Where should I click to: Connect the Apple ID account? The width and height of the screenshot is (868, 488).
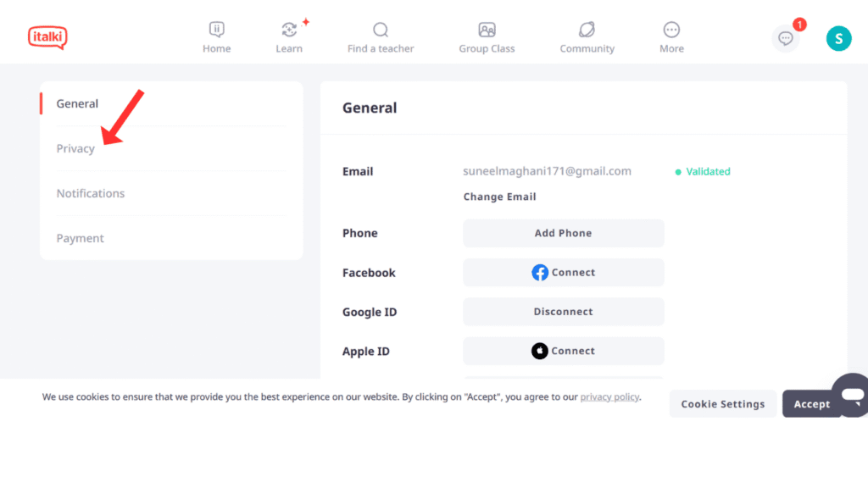click(563, 351)
